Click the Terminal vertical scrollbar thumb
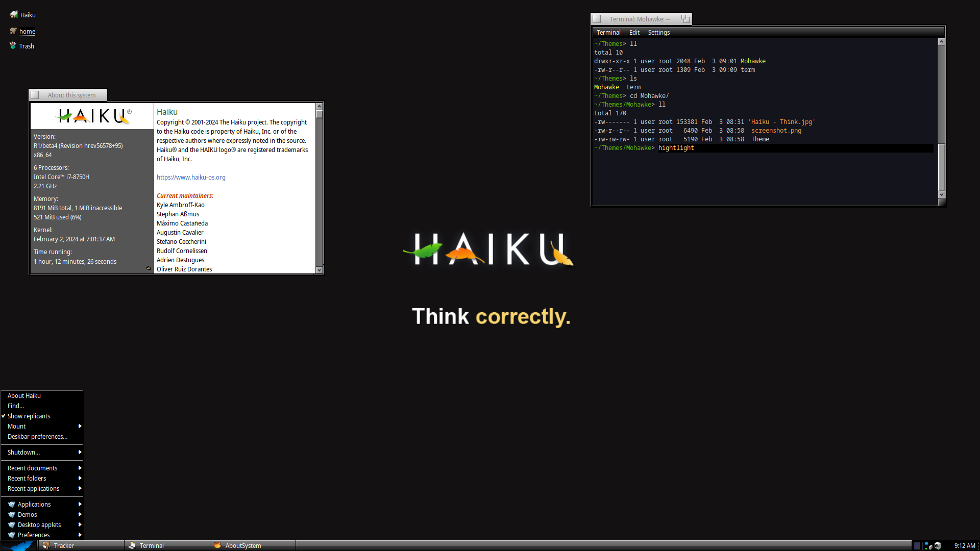980x551 pixels. tap(941, 167)
